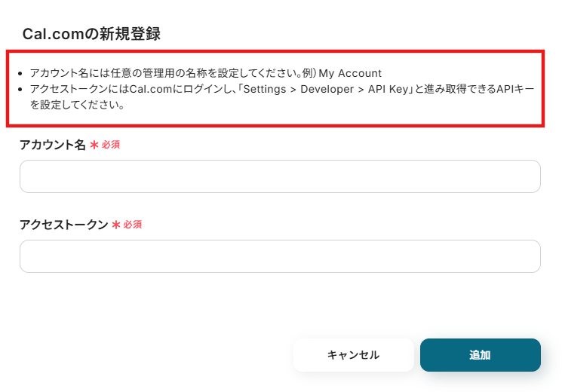
Task: Click the bullet dot of the second instruction
Action: click(x=21, y=90)
